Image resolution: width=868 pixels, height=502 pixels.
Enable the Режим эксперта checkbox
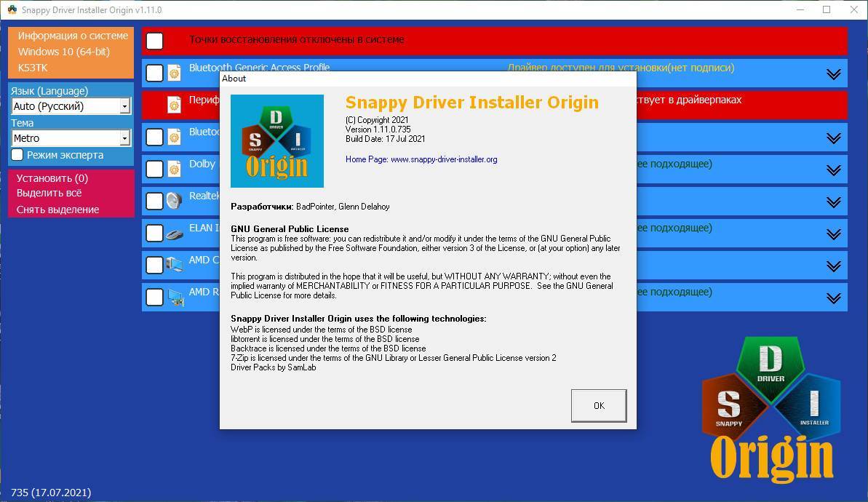(17, 155)
